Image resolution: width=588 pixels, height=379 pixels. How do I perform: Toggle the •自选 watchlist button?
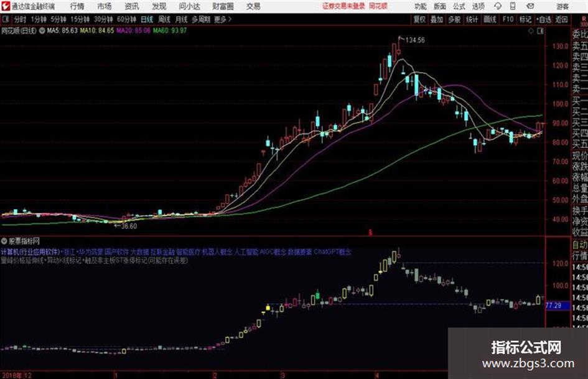click(x=543, y=19)
